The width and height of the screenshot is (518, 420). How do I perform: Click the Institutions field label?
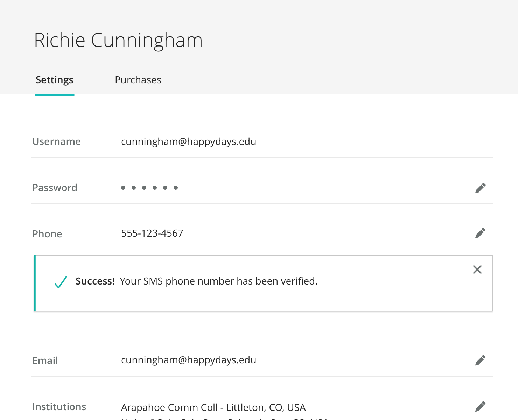click(x=59, y=407)
